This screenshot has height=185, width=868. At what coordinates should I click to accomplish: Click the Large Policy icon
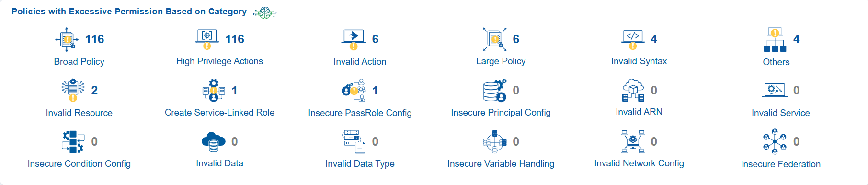pos(495,39)
